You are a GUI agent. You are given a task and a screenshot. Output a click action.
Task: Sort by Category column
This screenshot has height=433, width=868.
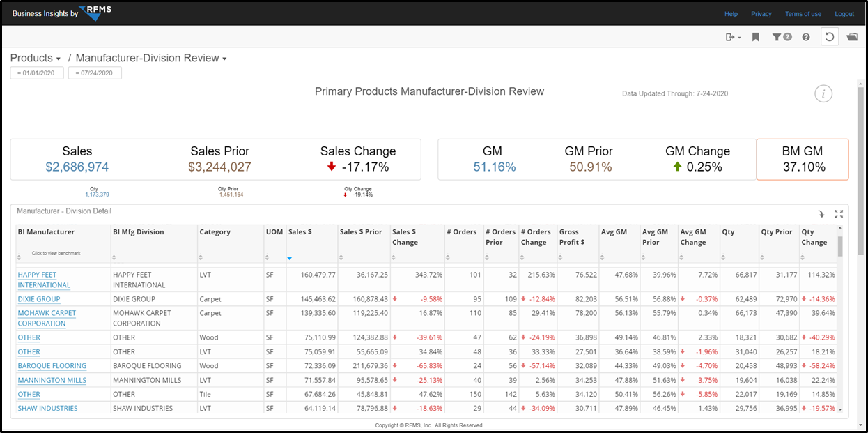point(201,258)
